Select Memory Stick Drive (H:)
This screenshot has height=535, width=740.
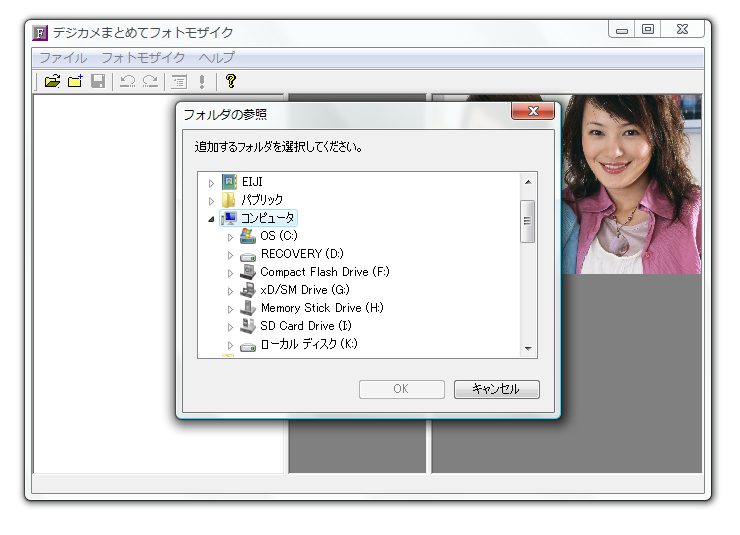point(321,308)
